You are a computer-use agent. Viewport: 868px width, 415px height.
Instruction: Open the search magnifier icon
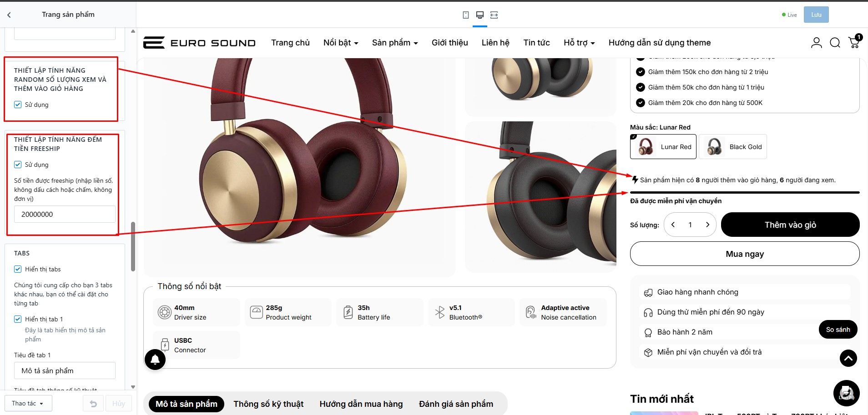click(835, 43)
